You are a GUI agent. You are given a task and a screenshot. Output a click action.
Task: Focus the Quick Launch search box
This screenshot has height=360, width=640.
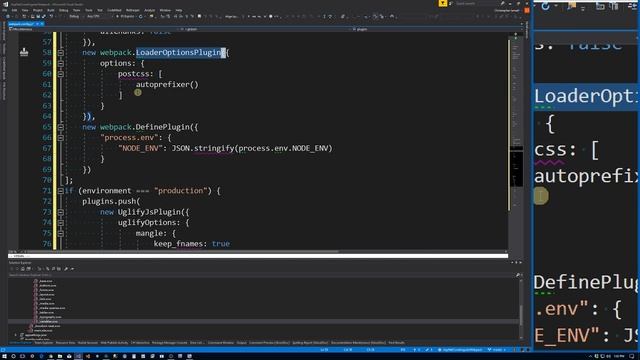pyautogui.click(x=475, y=3)
